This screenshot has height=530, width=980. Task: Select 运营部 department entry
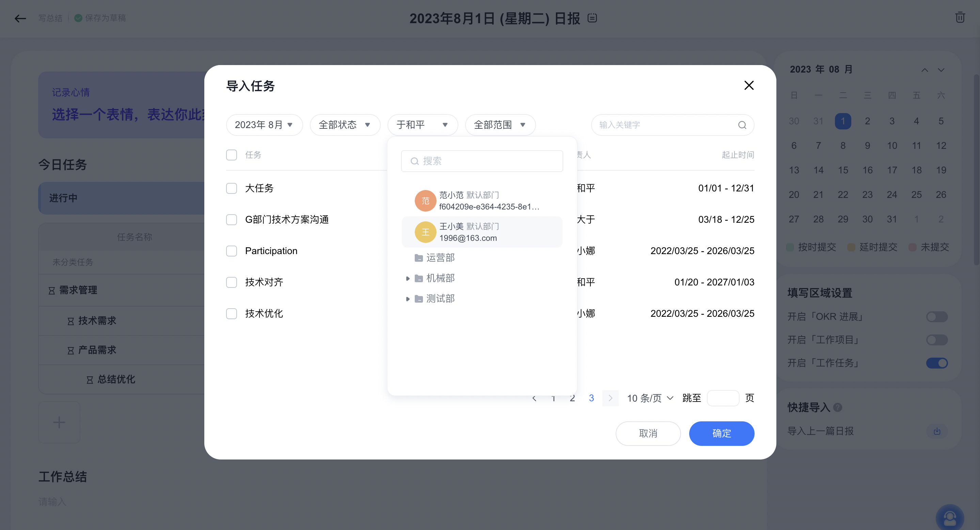pos(440,258)
